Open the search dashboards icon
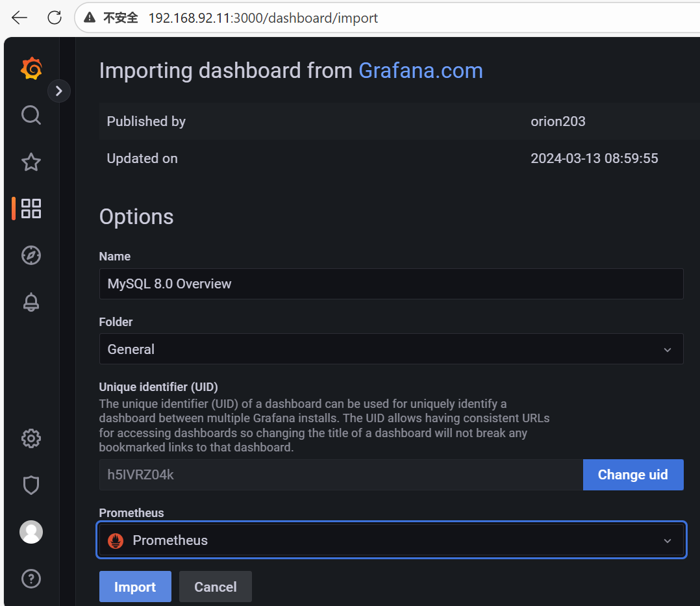 pos(31,115)
